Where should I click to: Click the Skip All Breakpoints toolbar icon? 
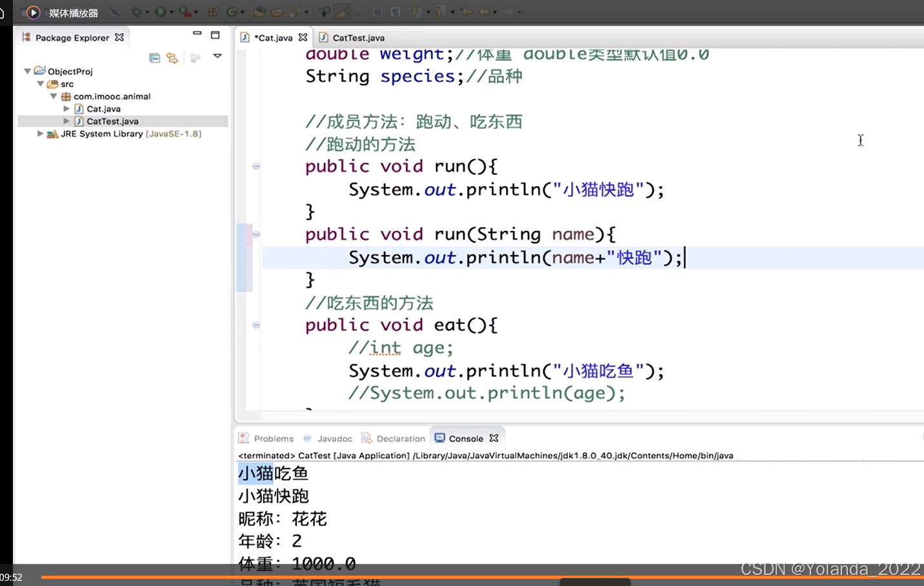[x=114, y=12]
